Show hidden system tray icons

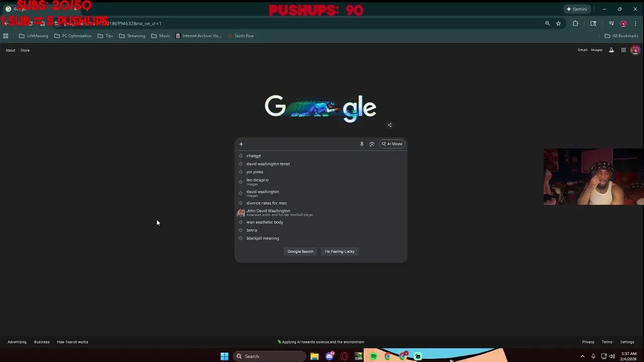click(x=583, y=356)
